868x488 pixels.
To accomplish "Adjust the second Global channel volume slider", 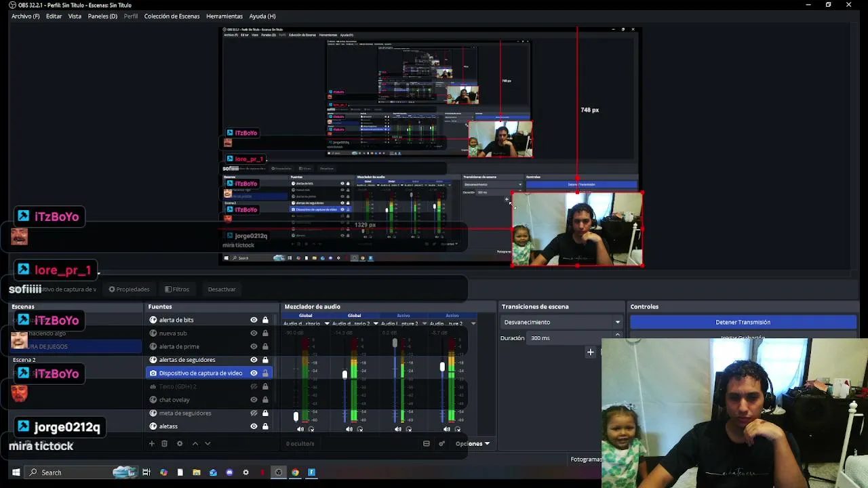I will click(344, 375).
